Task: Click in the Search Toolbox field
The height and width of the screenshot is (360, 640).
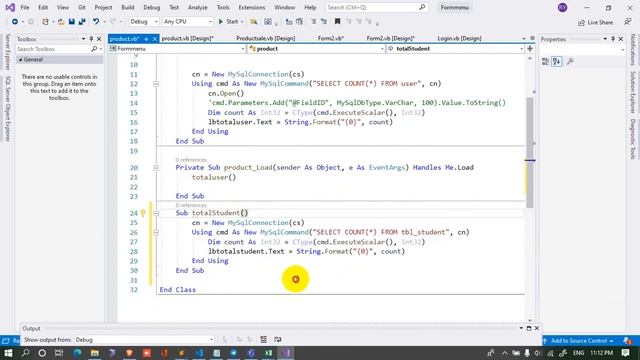Action: point(53,49)
